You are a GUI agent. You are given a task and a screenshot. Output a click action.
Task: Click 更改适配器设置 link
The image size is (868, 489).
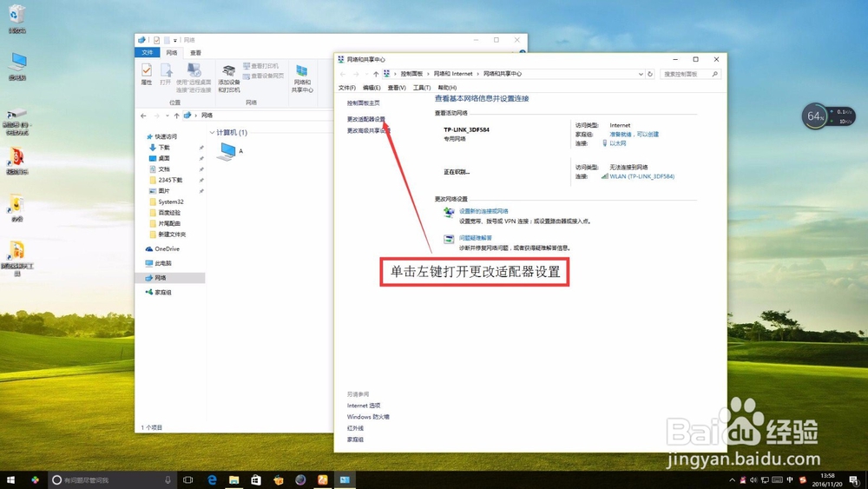click(x=366, y=119)
